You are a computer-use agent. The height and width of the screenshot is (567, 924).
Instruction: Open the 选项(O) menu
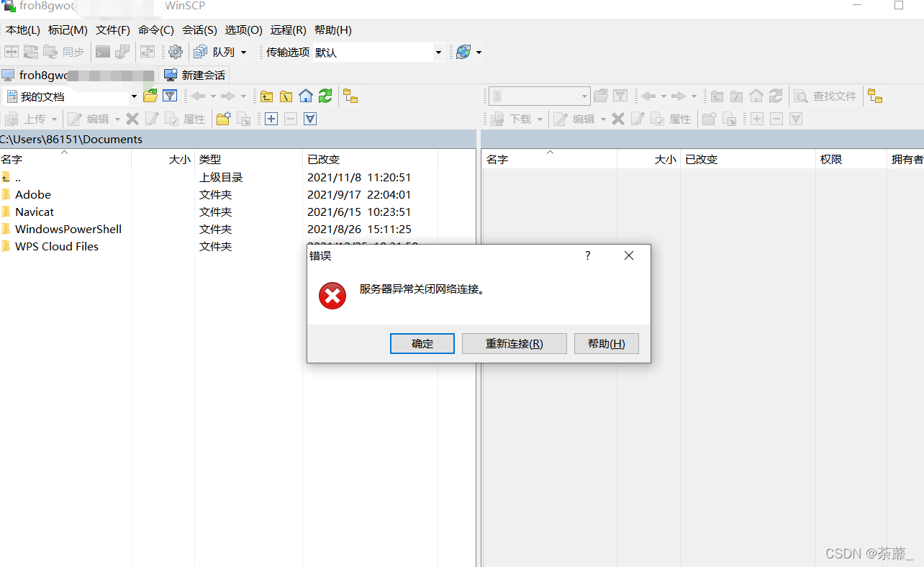tap(243, 30)
